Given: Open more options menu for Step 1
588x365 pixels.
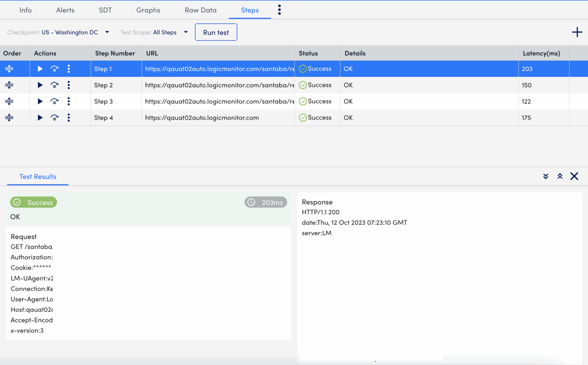Looking at the screenshot, I should point(69,69).
